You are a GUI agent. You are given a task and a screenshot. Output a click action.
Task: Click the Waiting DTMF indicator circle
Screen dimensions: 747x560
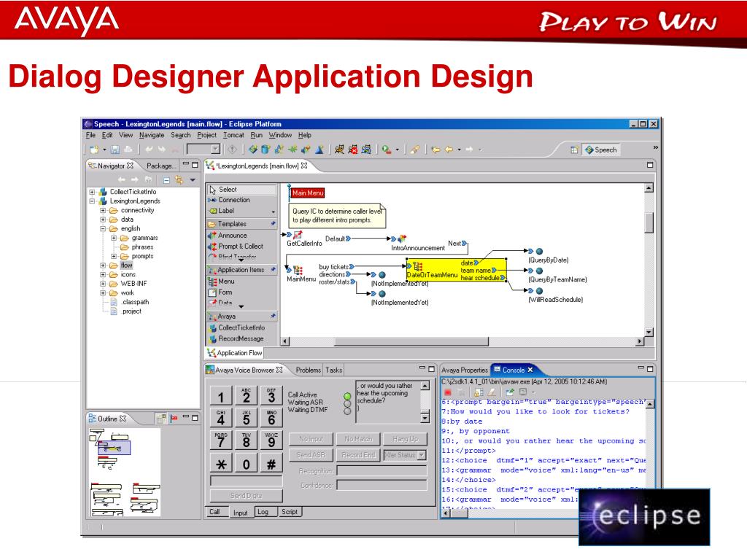click(x=347, y=411)
